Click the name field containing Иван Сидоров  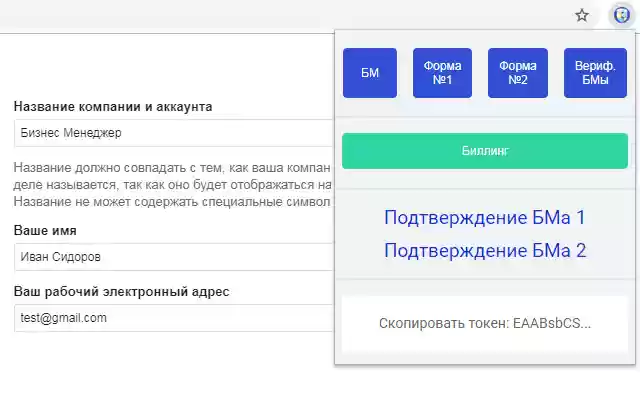coord(174,257)
